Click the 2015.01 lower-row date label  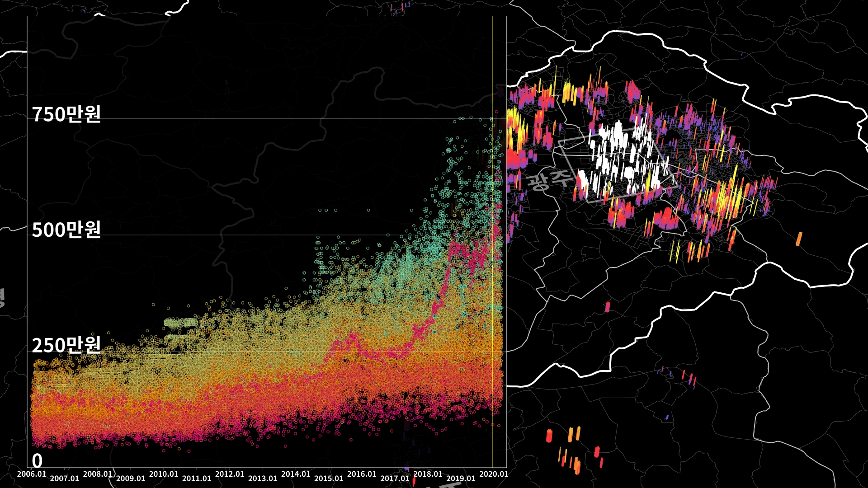(329, 479)
